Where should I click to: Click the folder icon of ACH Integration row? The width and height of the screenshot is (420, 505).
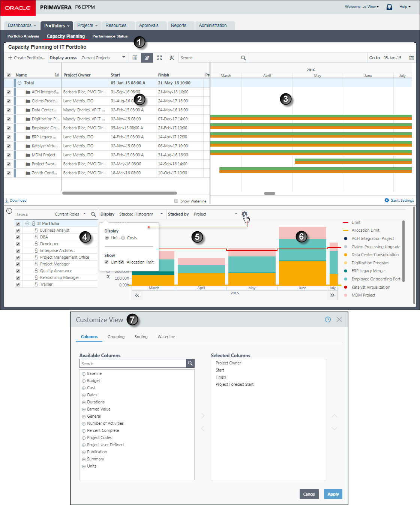pyautogui.click(x=28, y=92)
